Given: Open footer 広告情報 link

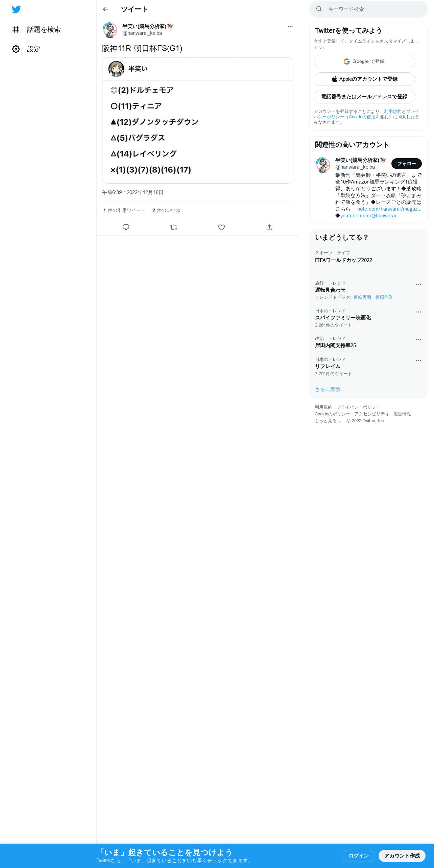Looking at the screenshot, I should click(x=402, y=414).
